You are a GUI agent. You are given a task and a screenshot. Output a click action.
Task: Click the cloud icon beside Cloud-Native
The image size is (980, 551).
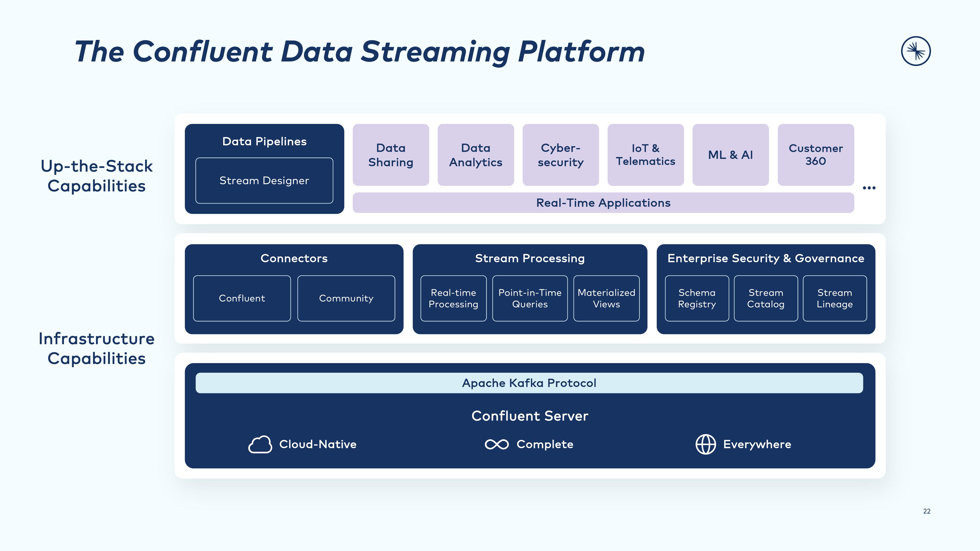[x=260, y=444]
